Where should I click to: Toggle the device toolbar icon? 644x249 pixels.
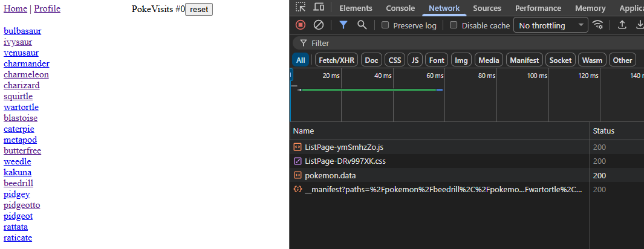point(319,8)
